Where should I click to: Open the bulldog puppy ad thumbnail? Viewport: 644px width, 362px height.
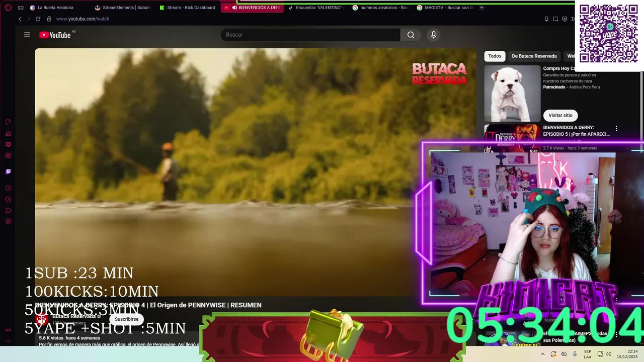pyautogui.click(x=512, y=93)
